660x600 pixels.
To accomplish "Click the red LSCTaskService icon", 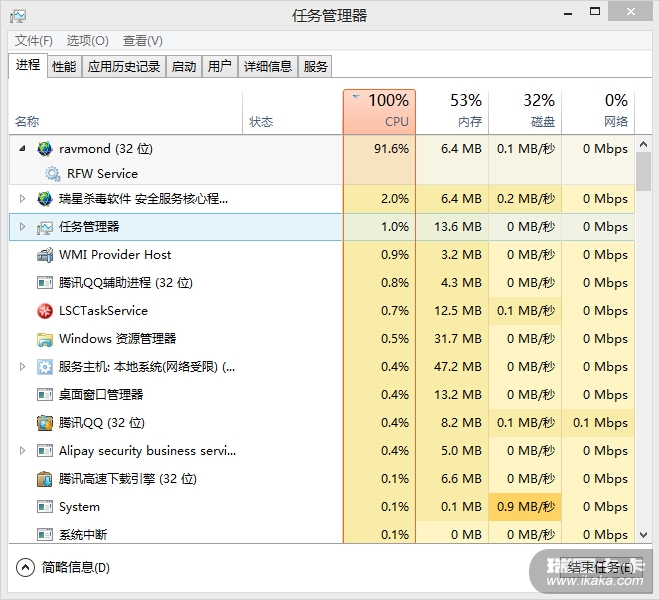I will point(45,311).
